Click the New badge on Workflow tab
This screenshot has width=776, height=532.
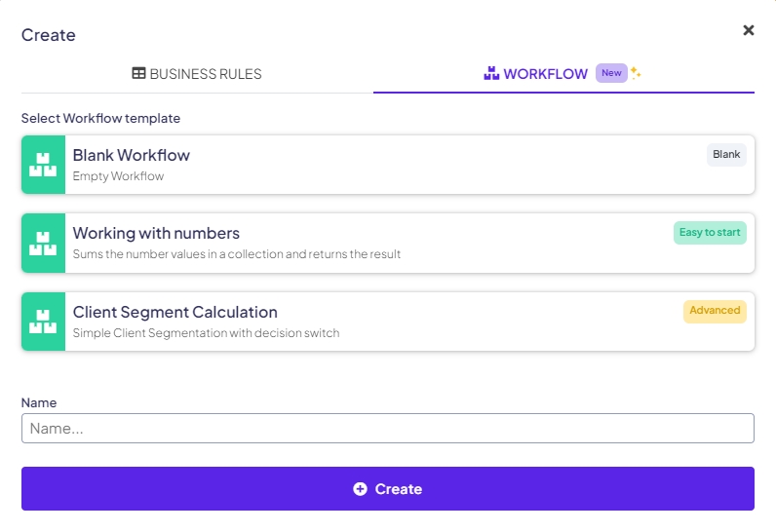pos(611,73)
